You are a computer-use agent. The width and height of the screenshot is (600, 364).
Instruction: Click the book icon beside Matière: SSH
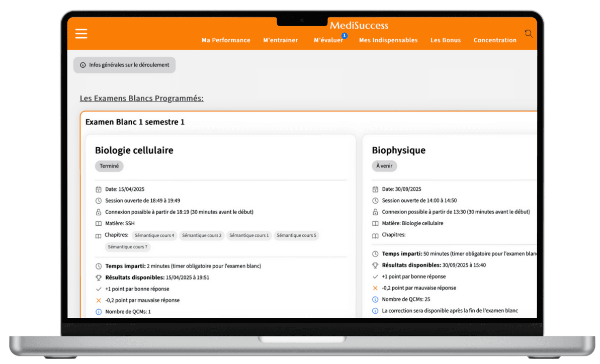point(99,224)
